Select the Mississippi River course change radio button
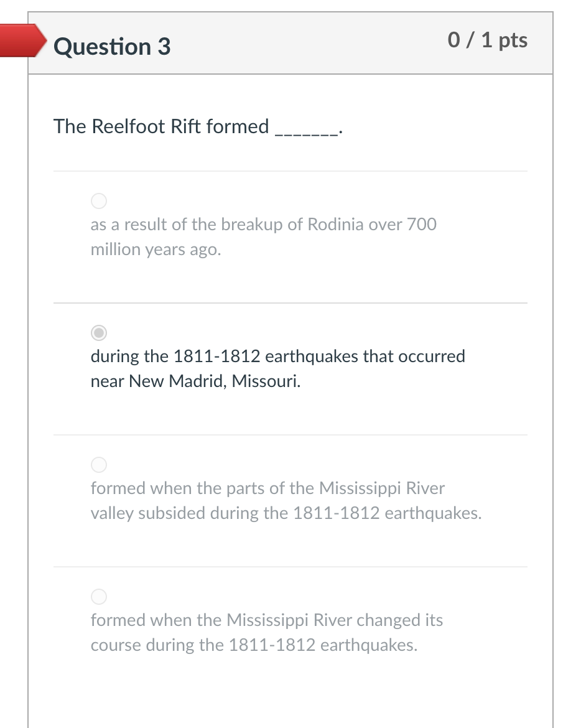Screen dimensions: 581x728 pyautogui.click(x=98, y=597)
